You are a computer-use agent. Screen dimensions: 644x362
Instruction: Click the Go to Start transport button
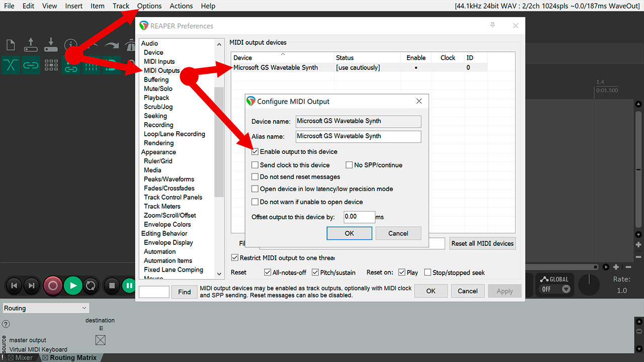[x=14, y=286]
